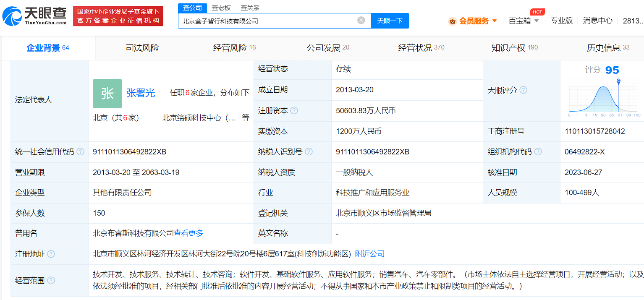Click the founding date 2013-03-20 value

click(x=355, y=90)
